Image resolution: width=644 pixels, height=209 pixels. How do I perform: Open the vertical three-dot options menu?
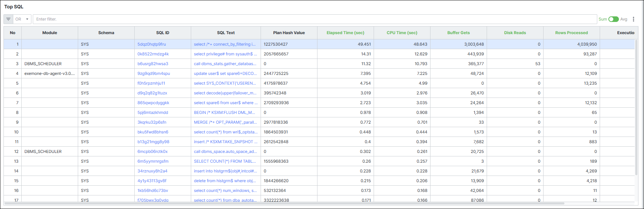[x=634, y=19]
